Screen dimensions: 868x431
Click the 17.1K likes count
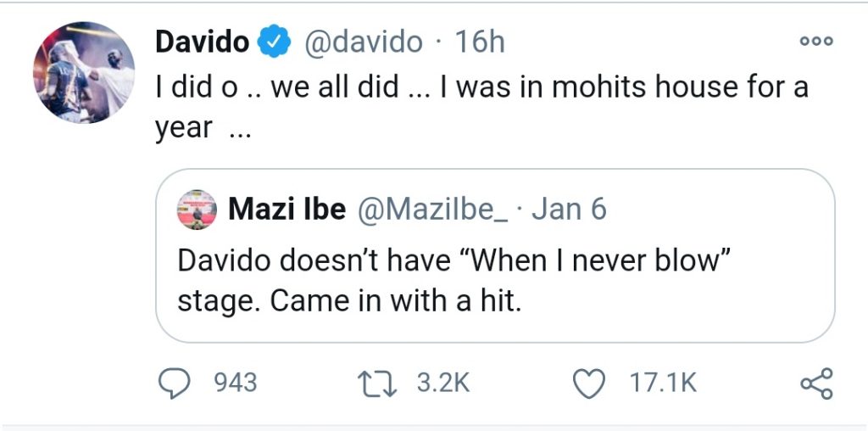[662, 384]
